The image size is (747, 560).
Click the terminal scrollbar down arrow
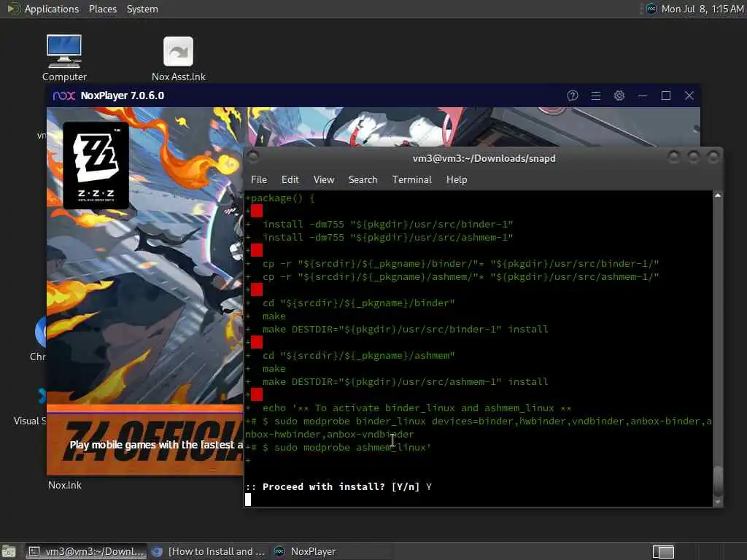718,502
